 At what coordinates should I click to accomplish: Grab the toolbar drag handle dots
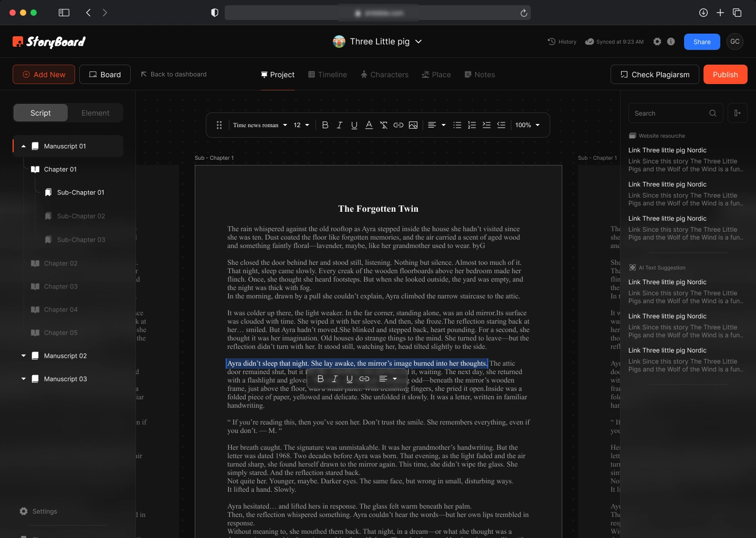point(219,125)
